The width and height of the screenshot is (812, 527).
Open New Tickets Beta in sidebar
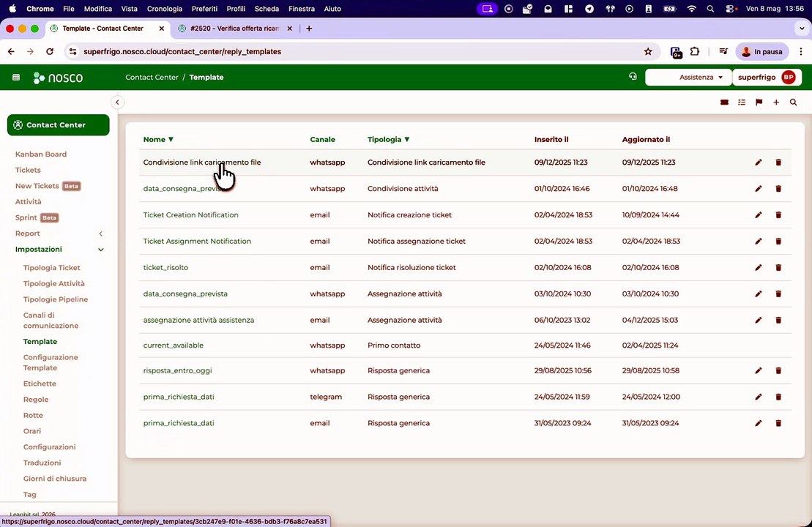point(48,186)
